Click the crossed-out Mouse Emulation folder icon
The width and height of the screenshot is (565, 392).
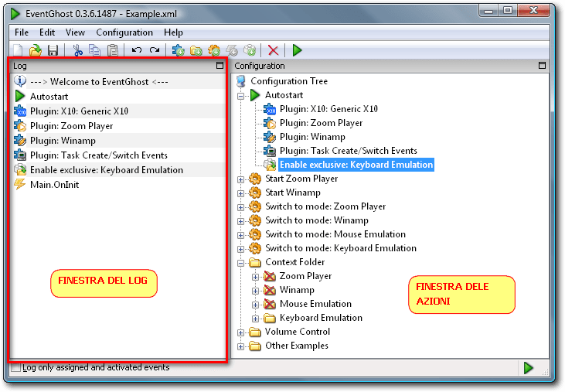[x=270, y=304]
